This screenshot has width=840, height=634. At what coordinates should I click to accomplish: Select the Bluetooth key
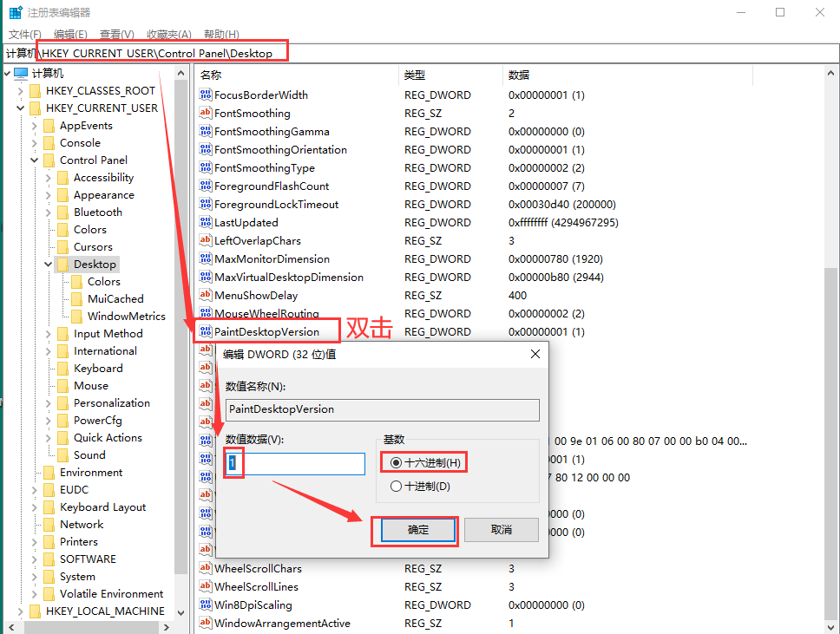click(x=98, y=212)
